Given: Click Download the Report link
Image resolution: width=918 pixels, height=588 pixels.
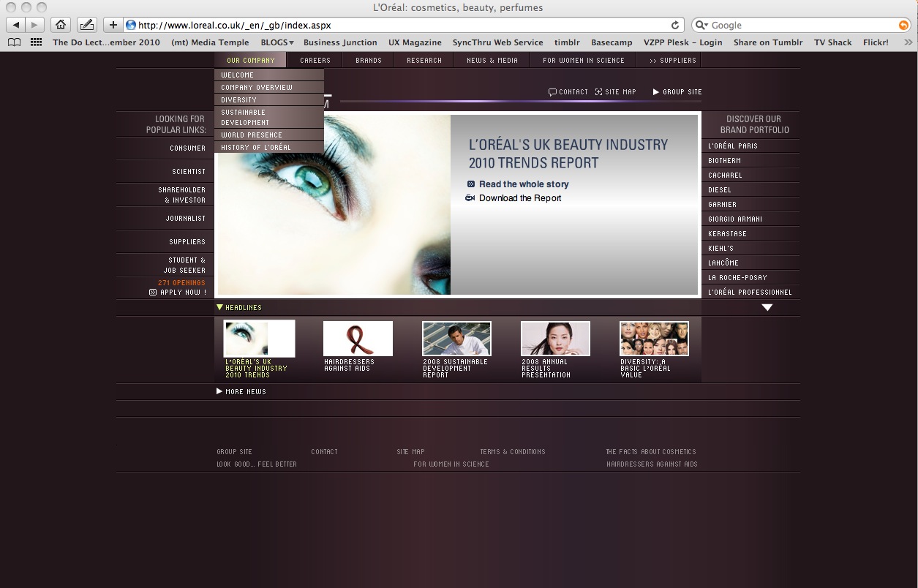Looking at the screenshot, I should click(x=519, y=198).
